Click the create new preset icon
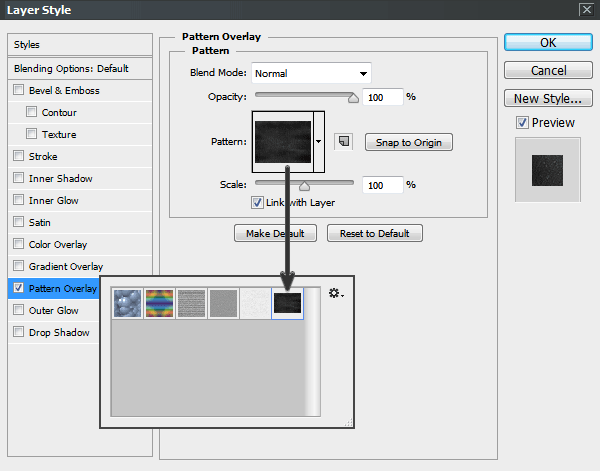This screenshot has width=600, height=471. click(343, 142)
